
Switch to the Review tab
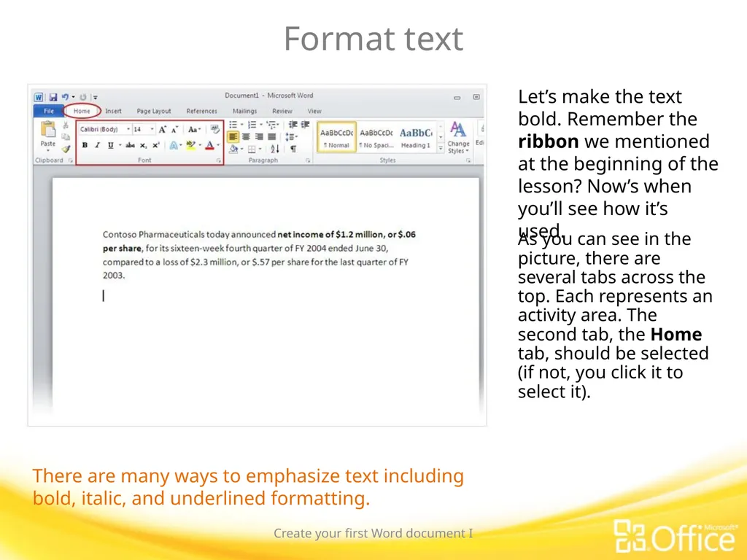point(282,111)
